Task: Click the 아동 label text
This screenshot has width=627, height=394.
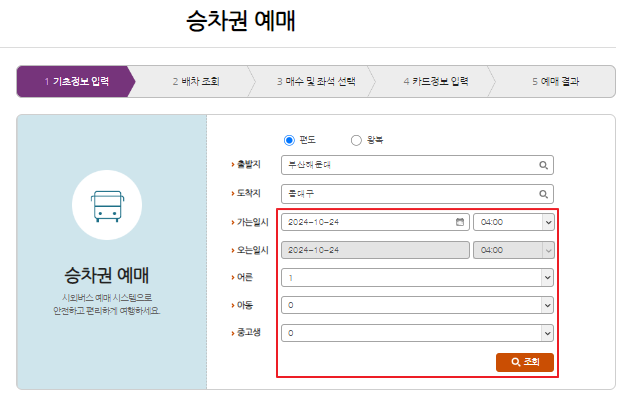Action: [x=245, y=306]
